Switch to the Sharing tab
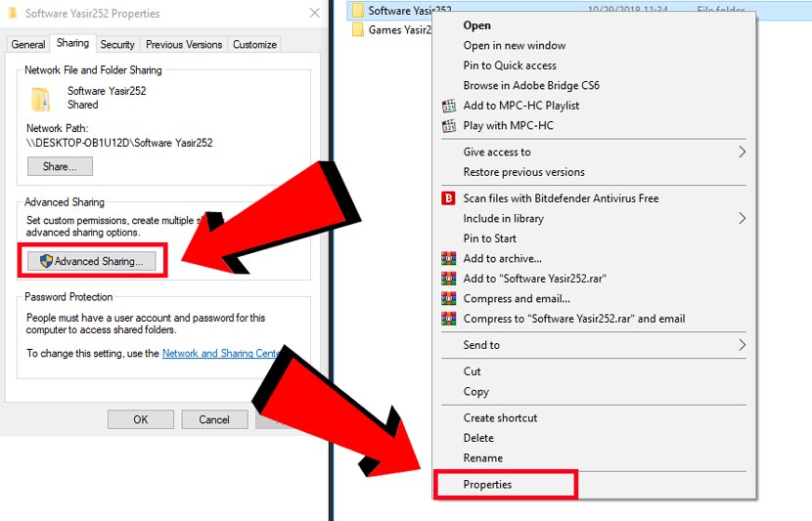 (x=72, y=43)
